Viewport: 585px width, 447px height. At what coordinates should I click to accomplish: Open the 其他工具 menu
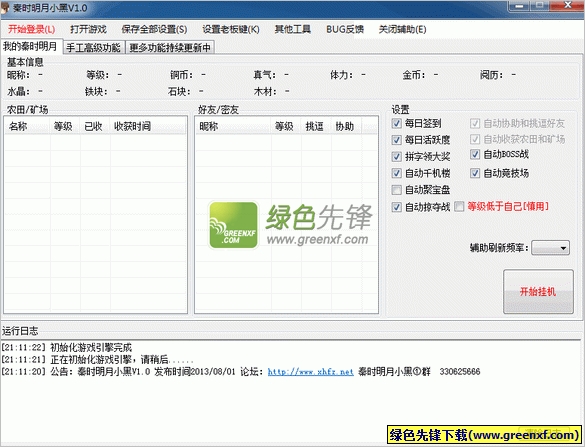(292, 29)
